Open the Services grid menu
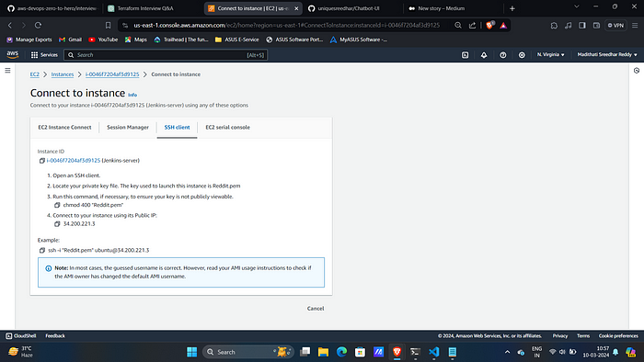The height and width of the screenshot is (362, 644). [44, 54]
